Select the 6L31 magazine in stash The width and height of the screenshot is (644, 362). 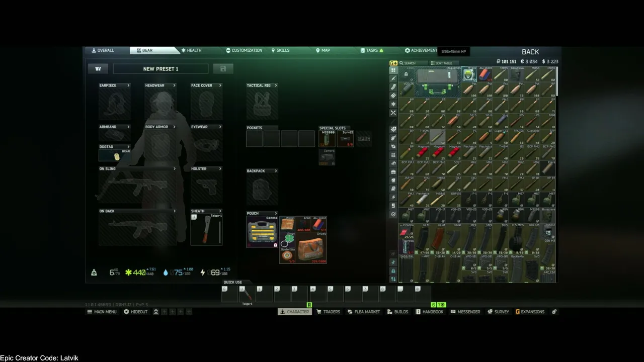point(422,238)
